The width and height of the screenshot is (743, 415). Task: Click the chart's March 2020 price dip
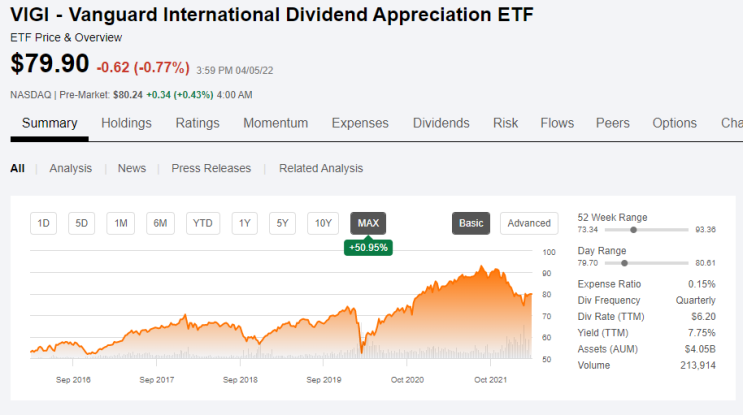coord(362,350)
